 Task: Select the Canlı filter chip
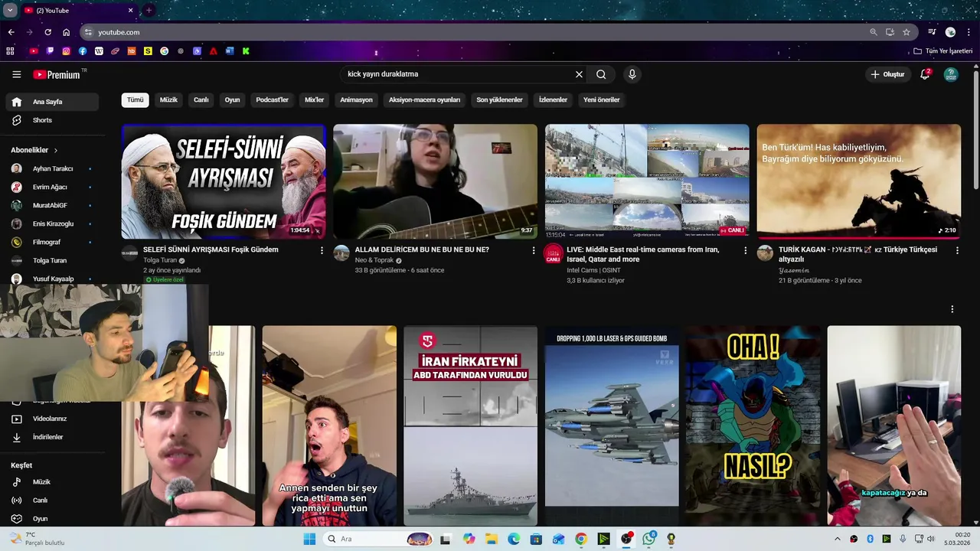(201, 100)
